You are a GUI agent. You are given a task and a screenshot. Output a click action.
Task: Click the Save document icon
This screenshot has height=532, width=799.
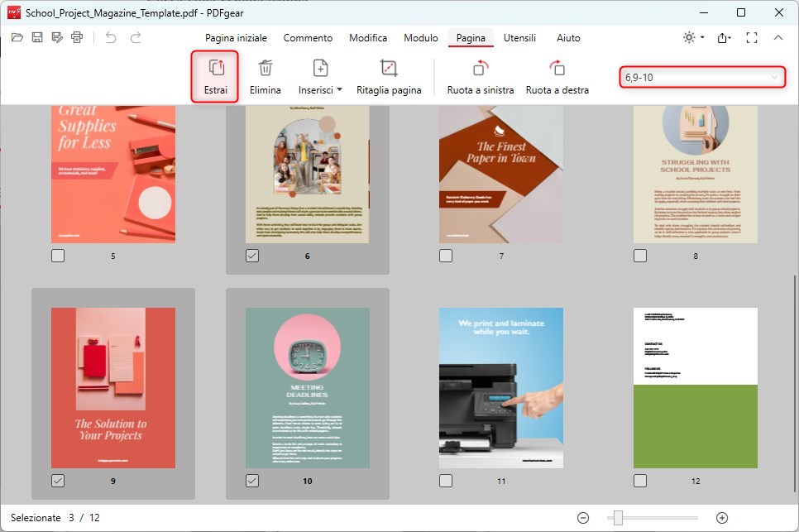[x=36, y=37]
